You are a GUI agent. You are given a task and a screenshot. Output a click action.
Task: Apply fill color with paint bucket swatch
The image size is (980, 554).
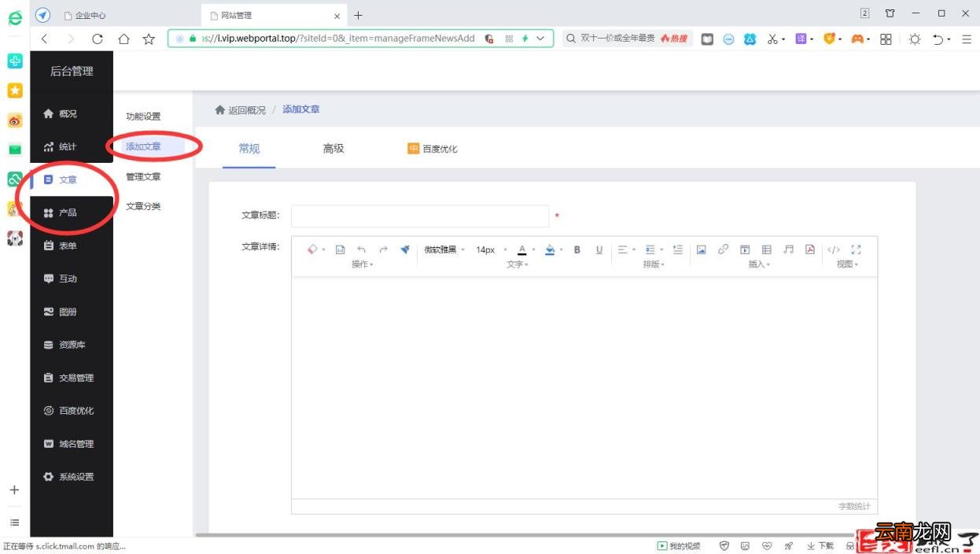click(550, 250)
